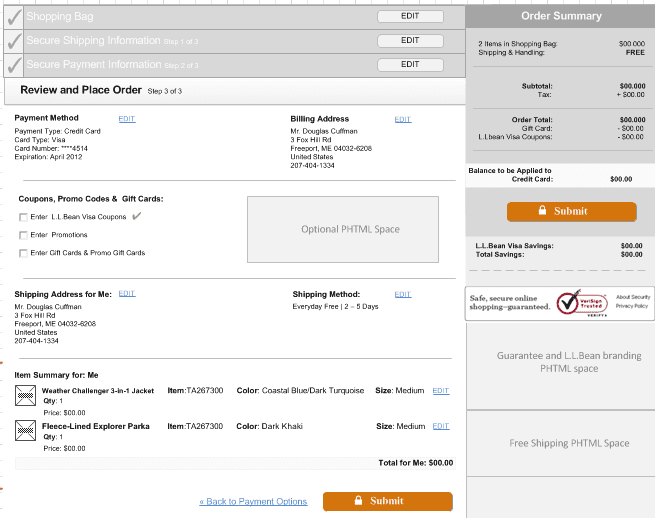Click the Optional PHTML Space box

coord(343,229)
